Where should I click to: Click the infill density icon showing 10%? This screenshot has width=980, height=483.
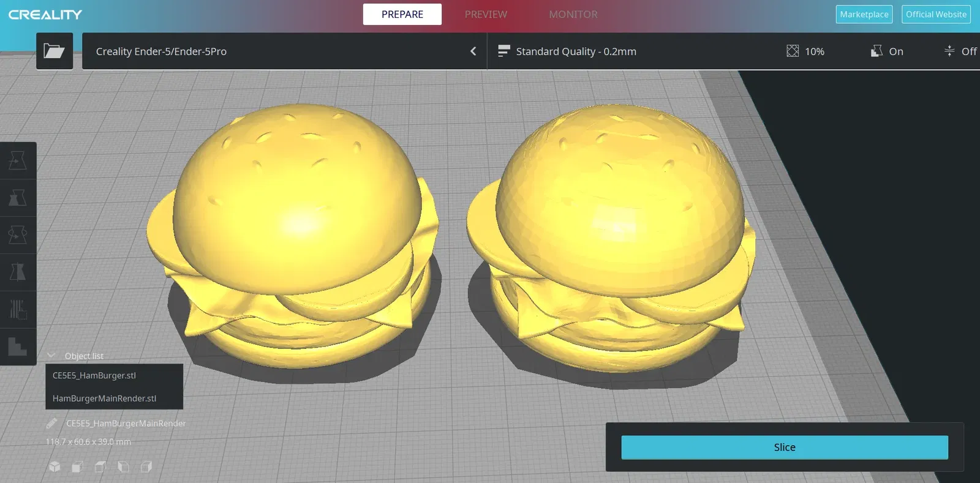(x=793, y=51)
